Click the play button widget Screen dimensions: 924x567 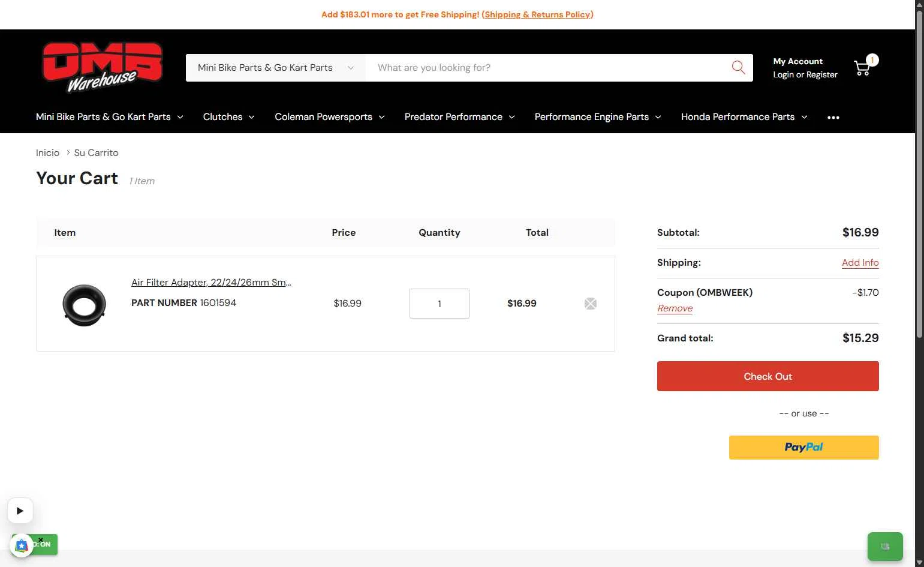(x=20, y=511)
